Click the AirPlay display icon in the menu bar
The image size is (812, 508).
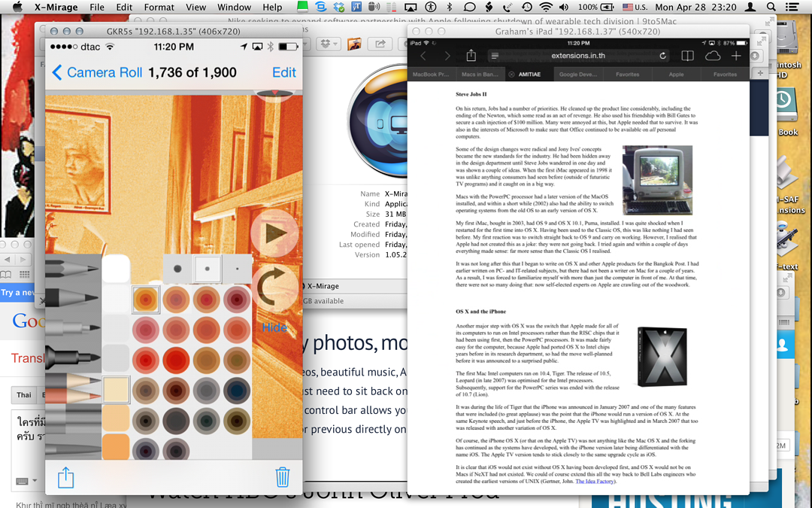click(411, 8)
